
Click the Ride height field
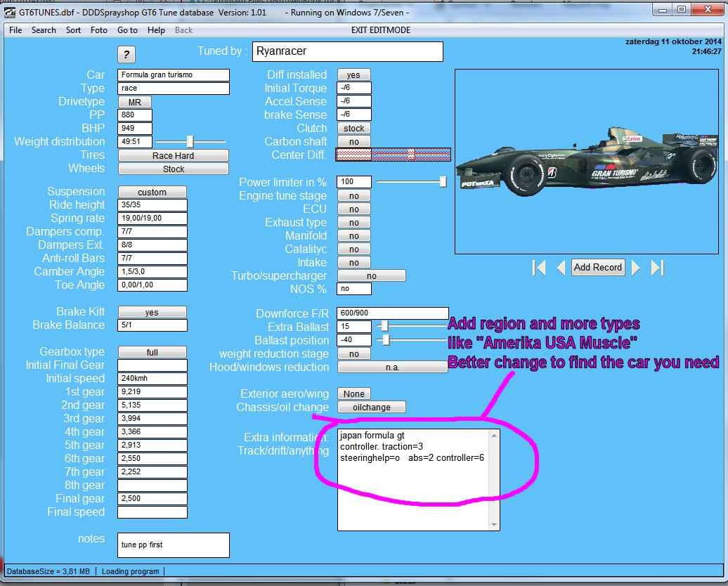[152, 204]
